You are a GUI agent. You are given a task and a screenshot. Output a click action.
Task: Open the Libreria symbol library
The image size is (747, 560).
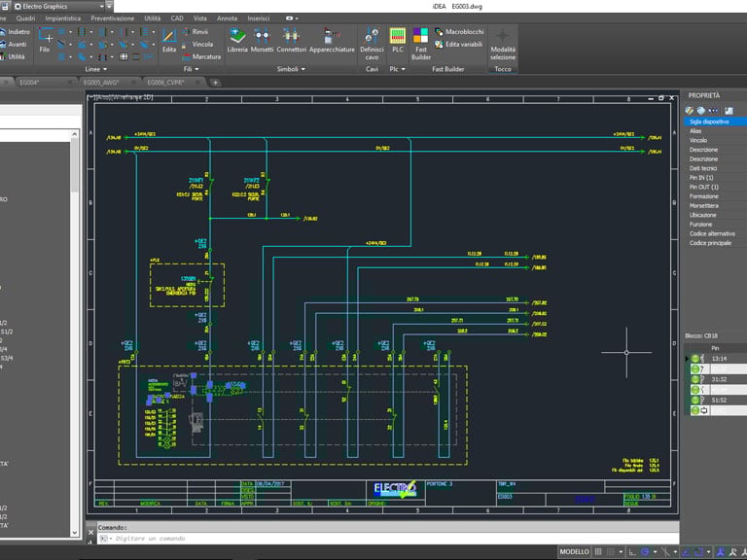[x=237, y=39]
